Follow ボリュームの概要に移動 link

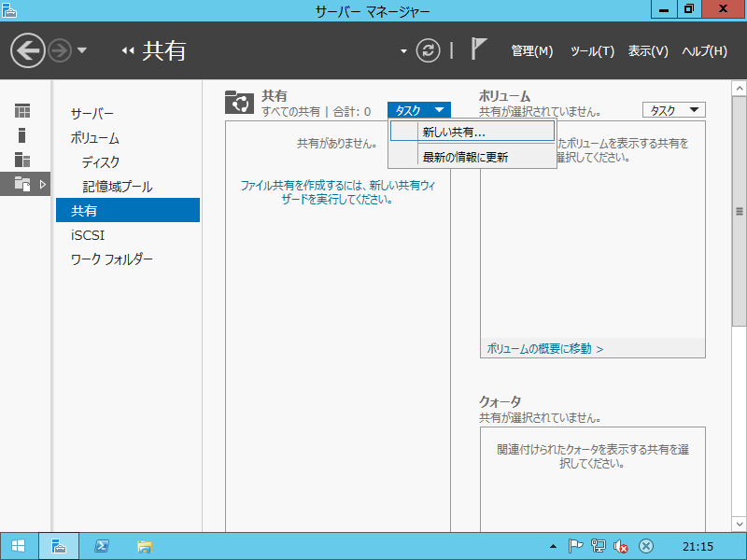click(545, 349)
